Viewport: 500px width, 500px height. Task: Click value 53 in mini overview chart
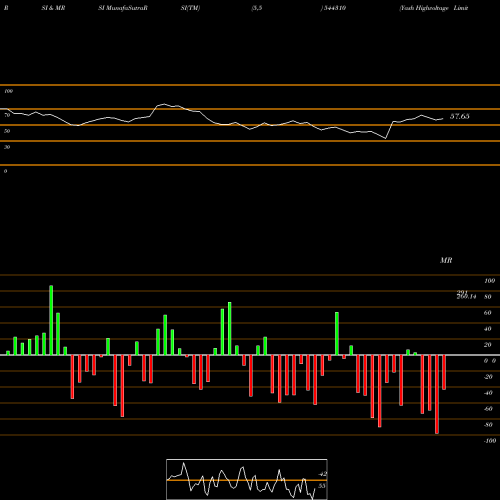[x=322, y=486]
